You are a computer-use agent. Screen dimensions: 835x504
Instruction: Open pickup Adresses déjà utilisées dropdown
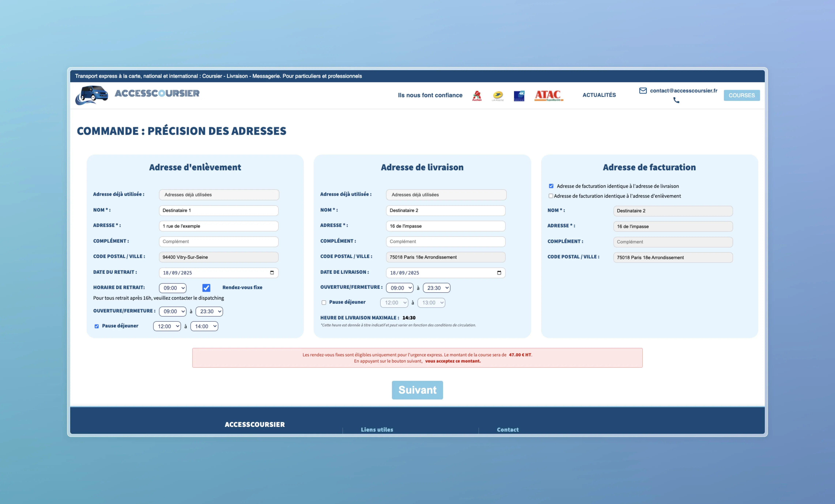219,195
